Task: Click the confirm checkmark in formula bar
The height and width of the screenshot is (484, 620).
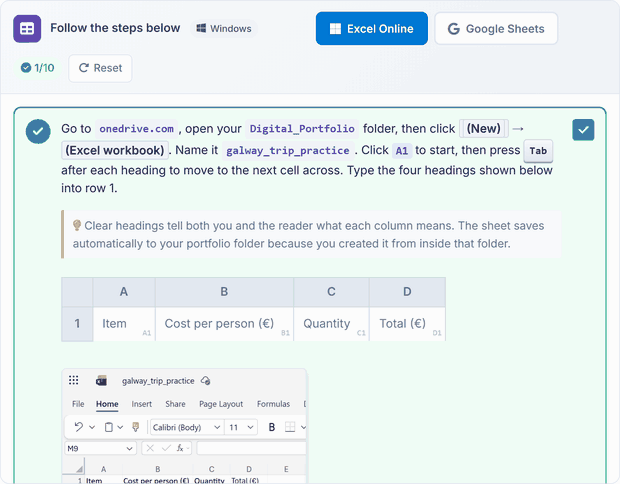Action: 166,448
